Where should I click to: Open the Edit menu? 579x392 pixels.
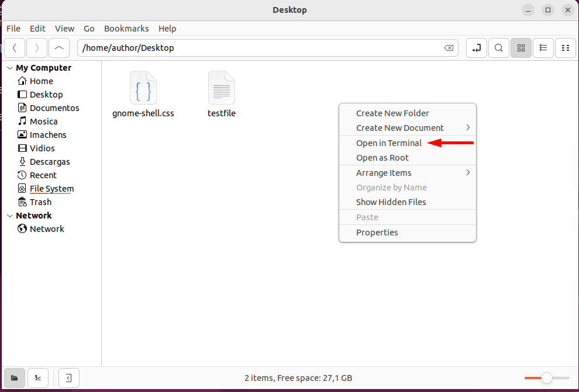point(37,29)
